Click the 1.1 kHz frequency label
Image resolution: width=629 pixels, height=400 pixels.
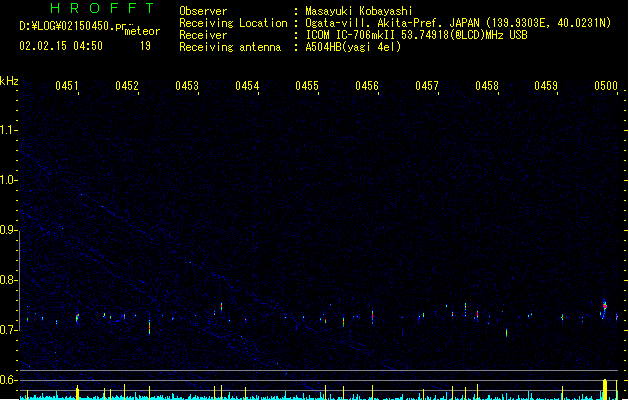(8, 130)
